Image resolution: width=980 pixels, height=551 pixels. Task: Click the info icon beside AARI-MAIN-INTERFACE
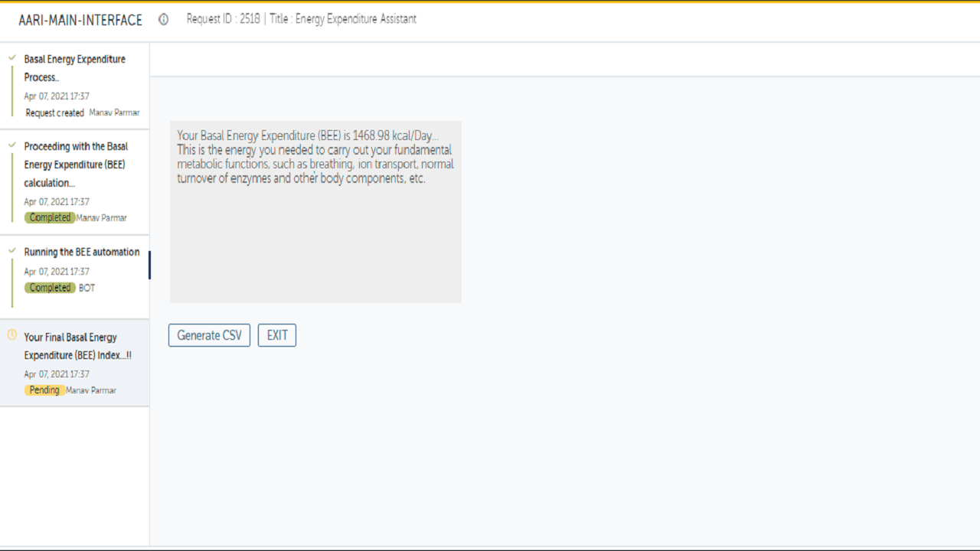pyautogui.click(x=163, y=20)
